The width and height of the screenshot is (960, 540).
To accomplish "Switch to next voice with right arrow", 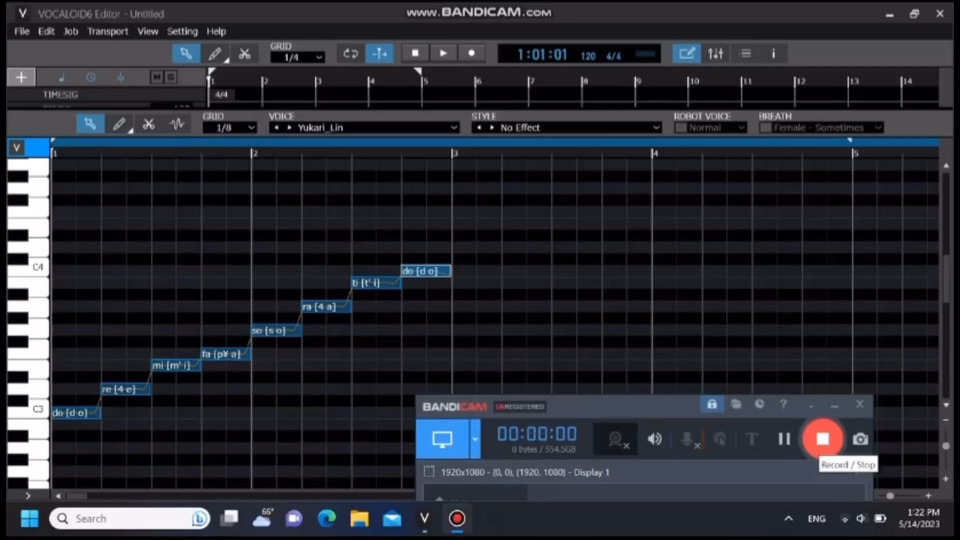I will pyautogui.click(x=289, y=127).
